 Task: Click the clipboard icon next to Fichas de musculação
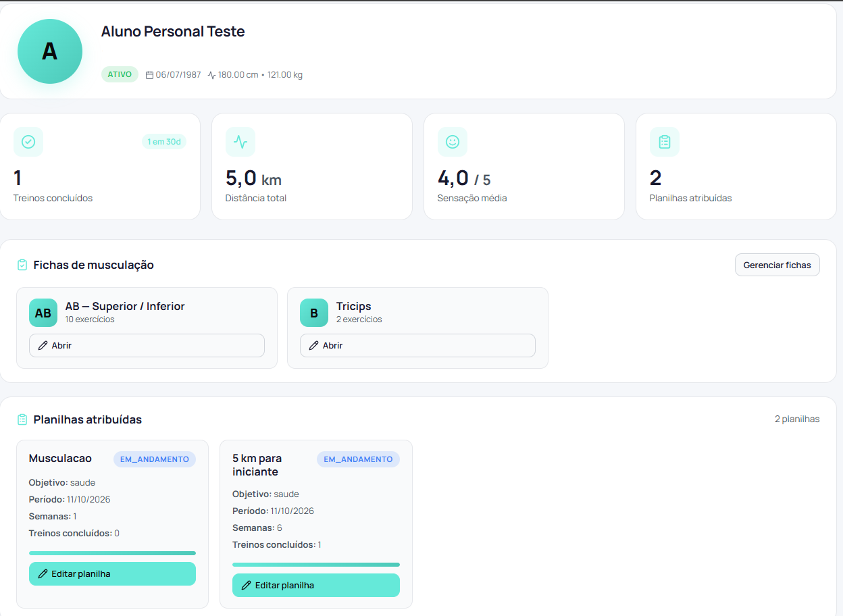(22, 265)
